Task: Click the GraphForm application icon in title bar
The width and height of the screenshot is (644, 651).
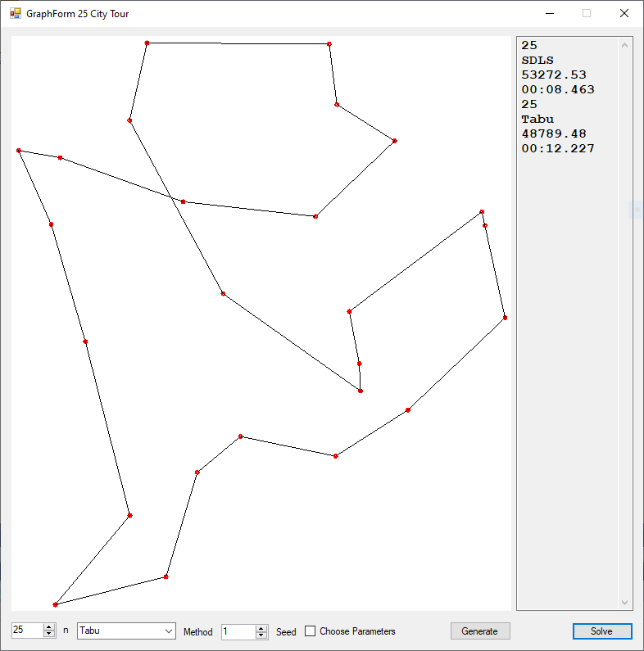Action: coord(15,14)
